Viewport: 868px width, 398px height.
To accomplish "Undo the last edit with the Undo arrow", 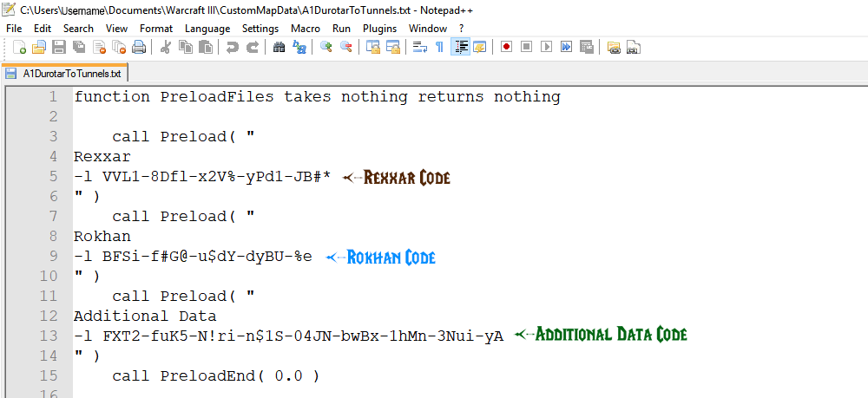I will click(x=232, y=48).
